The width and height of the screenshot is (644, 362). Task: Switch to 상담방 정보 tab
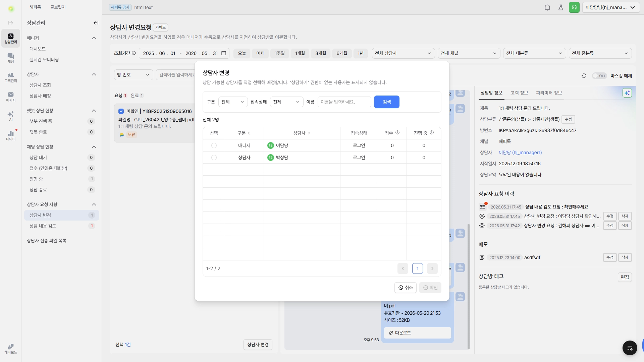click(491, 93)
